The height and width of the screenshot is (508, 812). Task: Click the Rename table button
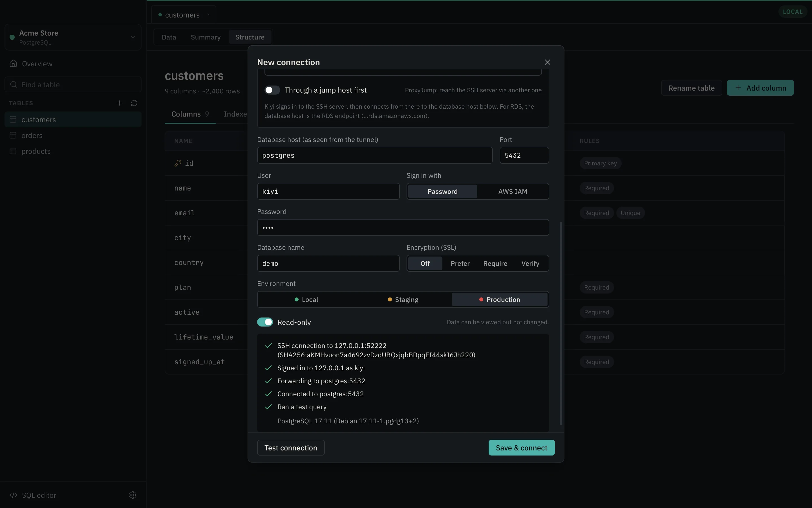tap(691, 88)
